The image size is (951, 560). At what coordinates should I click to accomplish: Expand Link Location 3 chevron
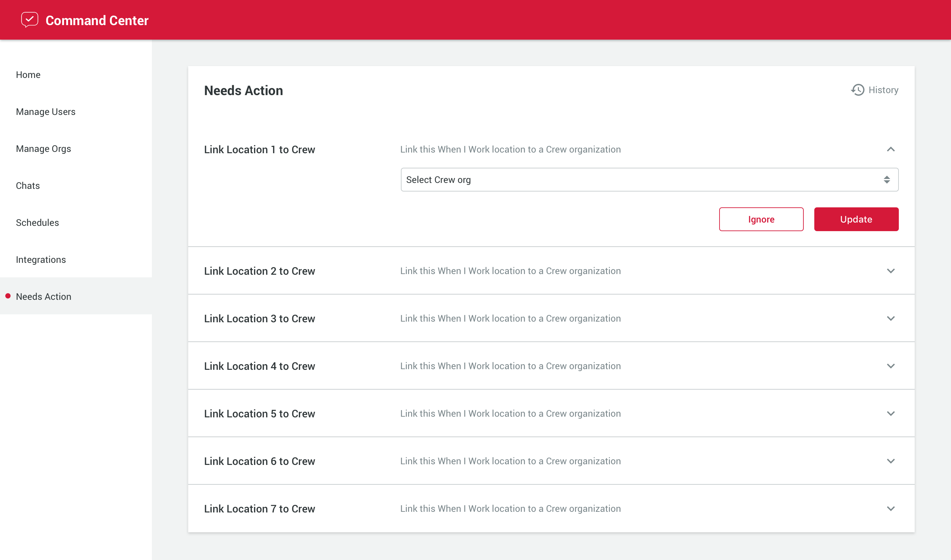[x=891, y=319]
